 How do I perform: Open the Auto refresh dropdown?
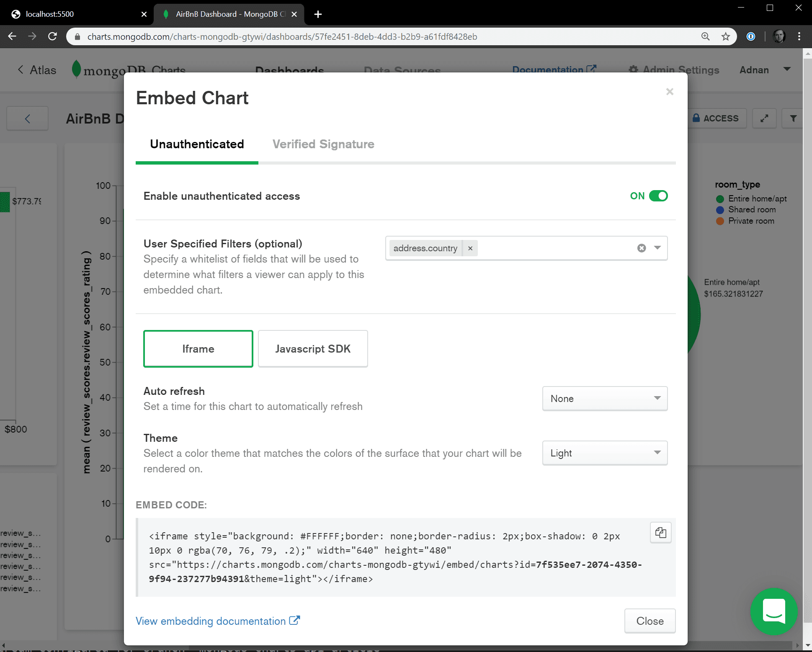(604, 398)
